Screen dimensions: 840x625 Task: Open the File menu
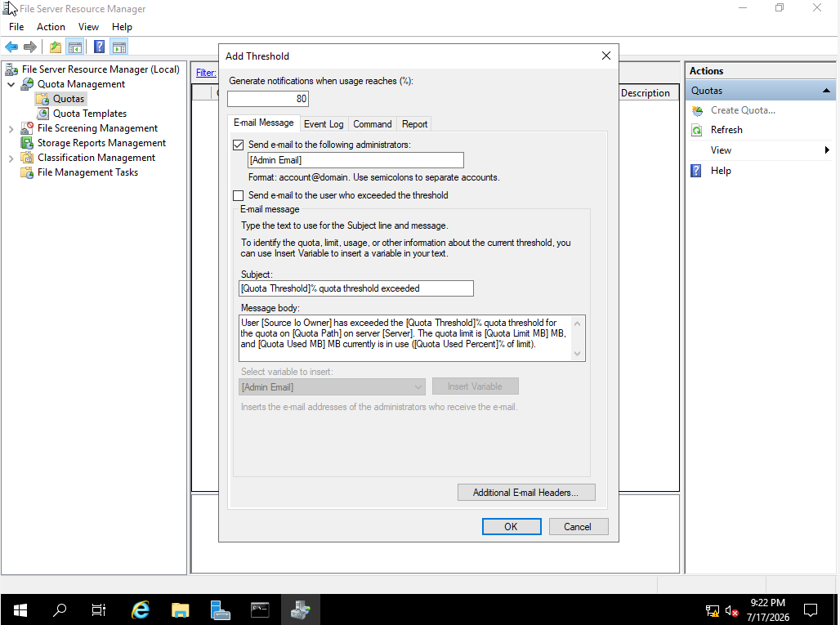tap(16, 27)
